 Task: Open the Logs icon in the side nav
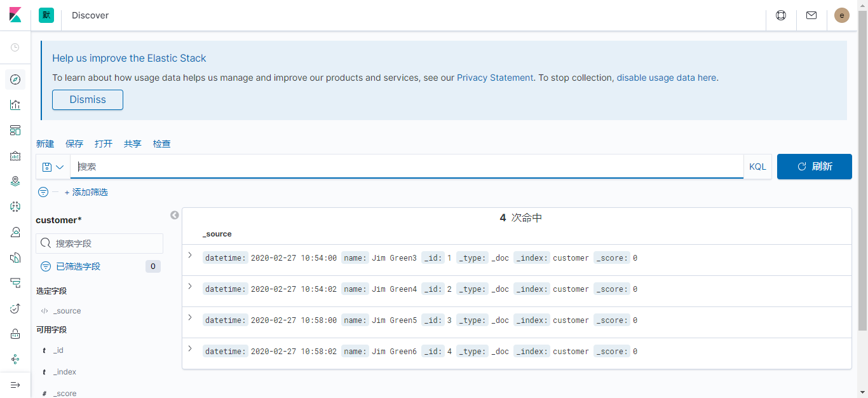(x=15, y=257)
